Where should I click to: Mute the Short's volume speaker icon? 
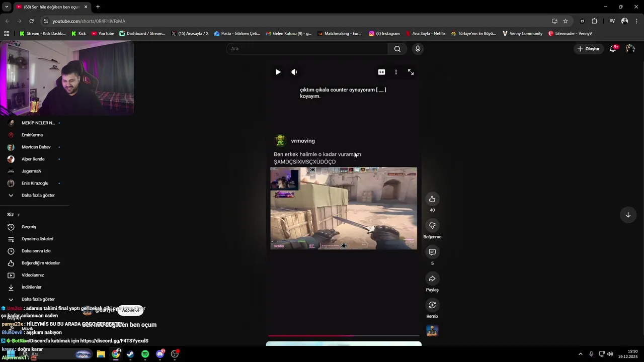[294, 72]
